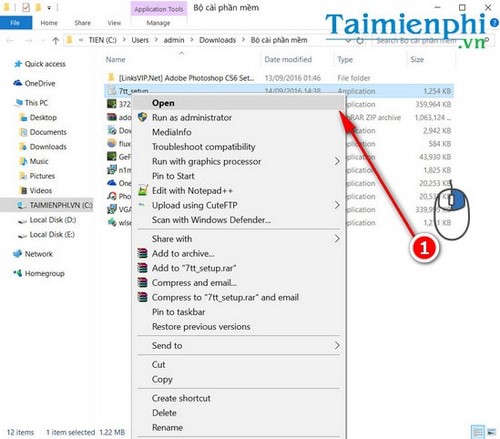Open Desktop in navigation pane
This screenshot has height=439, width=500.
click(43, 117)
